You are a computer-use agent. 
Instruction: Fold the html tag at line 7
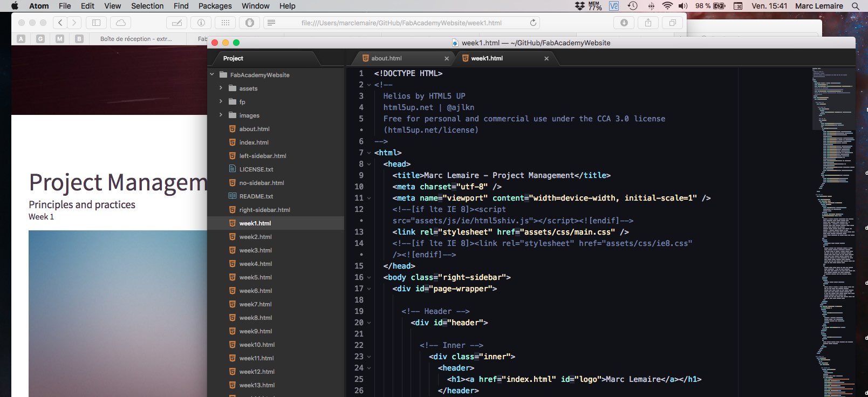coord(369,153)
